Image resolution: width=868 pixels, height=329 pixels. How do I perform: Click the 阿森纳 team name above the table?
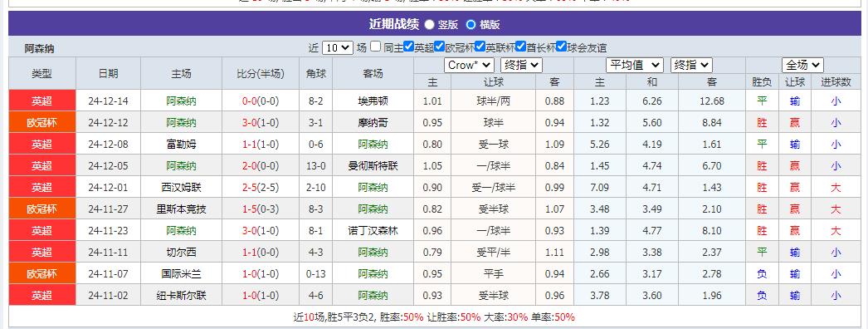(39, 48)
